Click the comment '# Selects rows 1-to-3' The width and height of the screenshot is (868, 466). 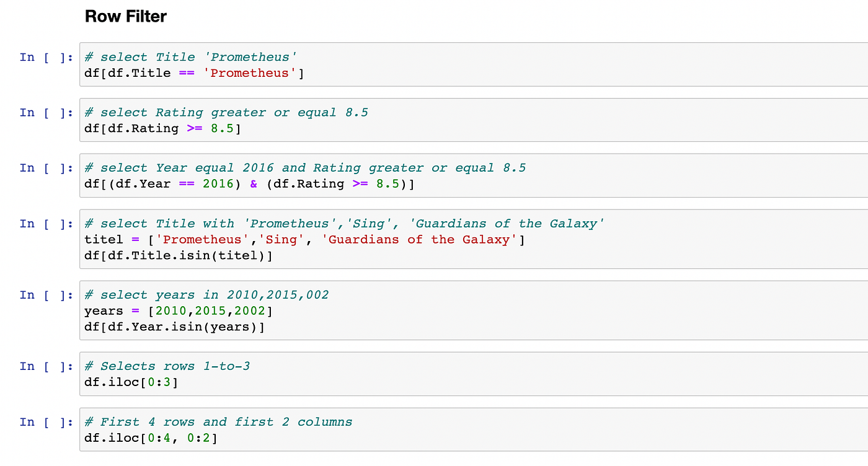(167, 366)
